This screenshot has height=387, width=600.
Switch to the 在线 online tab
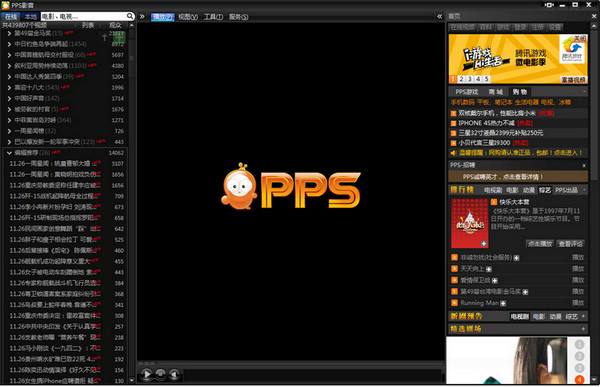[x=11, y=16]
